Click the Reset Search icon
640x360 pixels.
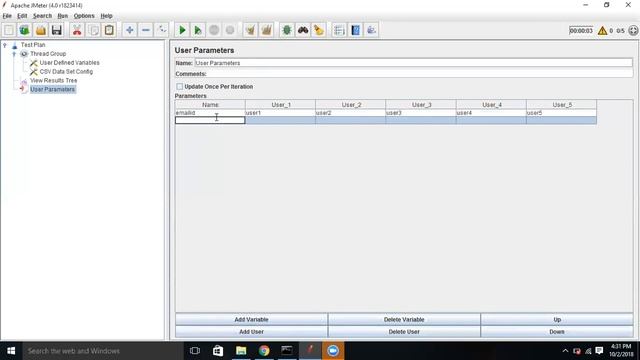coord(319,30)
